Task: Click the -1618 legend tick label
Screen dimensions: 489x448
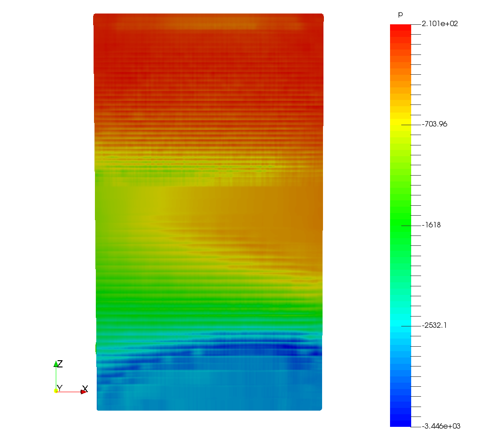Action: [x=431, y=225]
